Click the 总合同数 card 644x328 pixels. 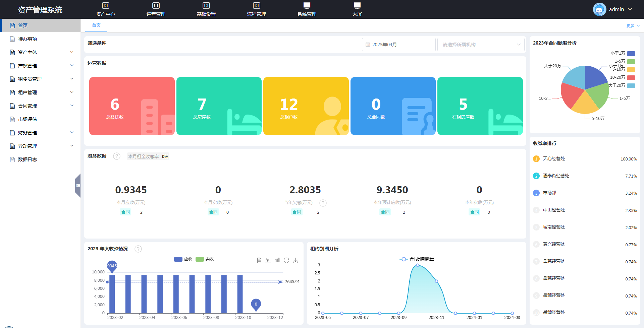point(393,106)
